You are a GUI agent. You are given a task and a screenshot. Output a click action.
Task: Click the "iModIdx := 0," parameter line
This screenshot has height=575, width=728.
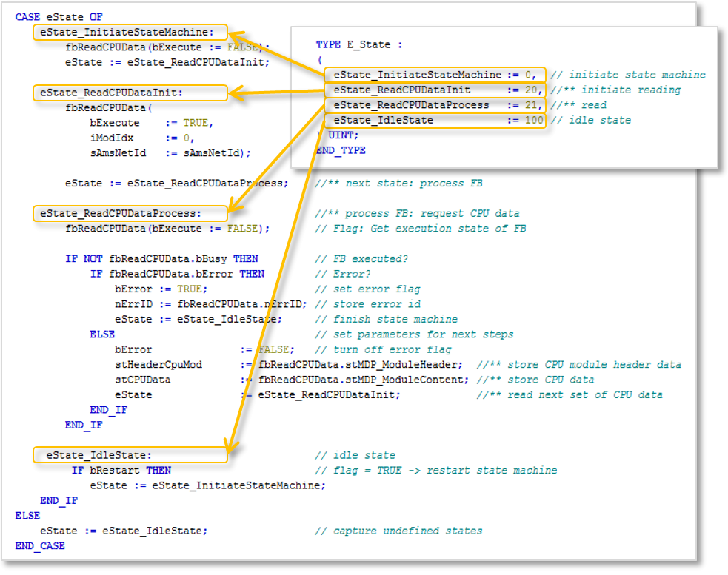tap(142, 138)
